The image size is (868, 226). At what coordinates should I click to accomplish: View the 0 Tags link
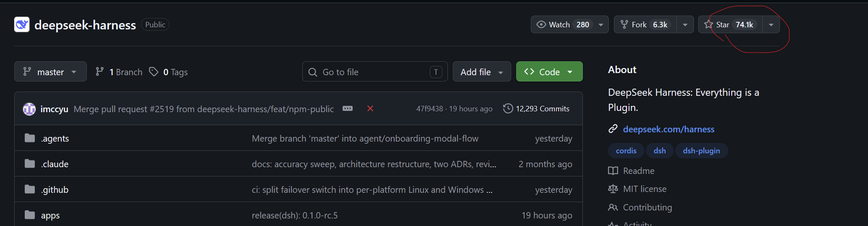(169, 72)
